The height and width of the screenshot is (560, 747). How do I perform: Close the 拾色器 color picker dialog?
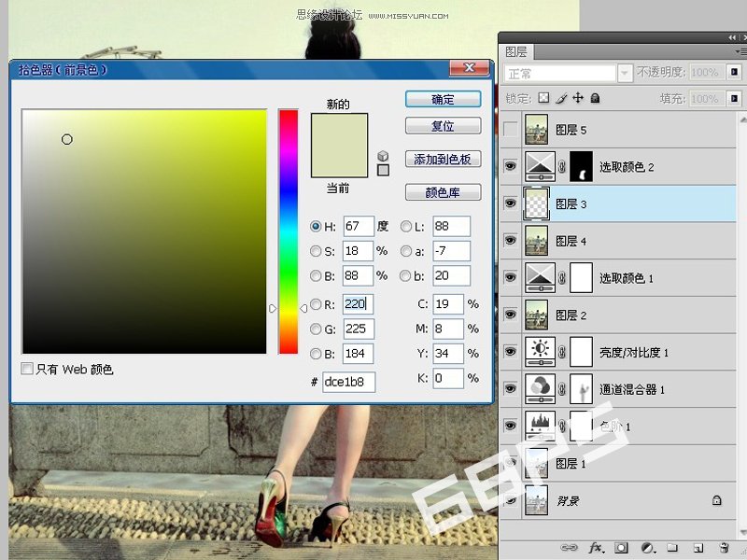tap(470, 67)
